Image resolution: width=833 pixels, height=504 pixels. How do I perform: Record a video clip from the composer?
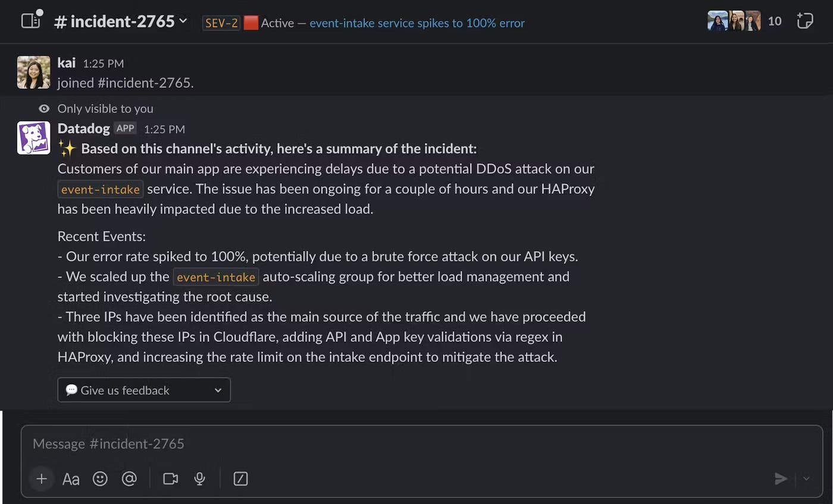click(x=170, y=478)
